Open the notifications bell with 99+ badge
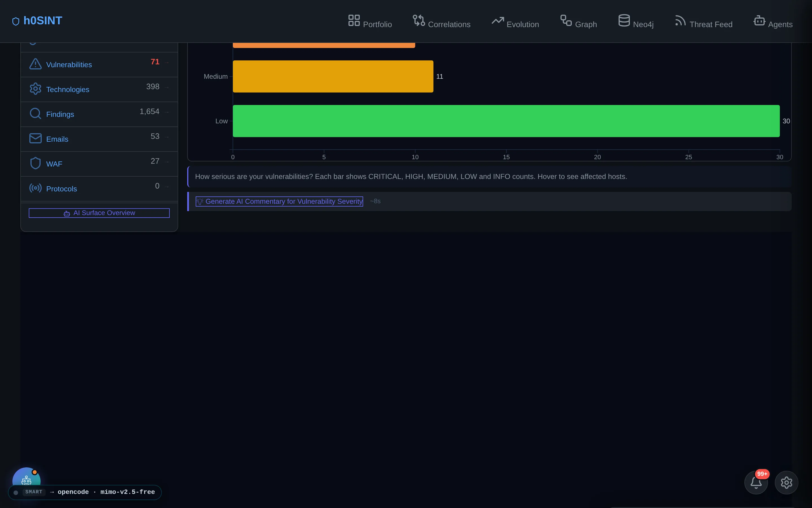This screenshot has width=812, height=508. pos(756,483)
